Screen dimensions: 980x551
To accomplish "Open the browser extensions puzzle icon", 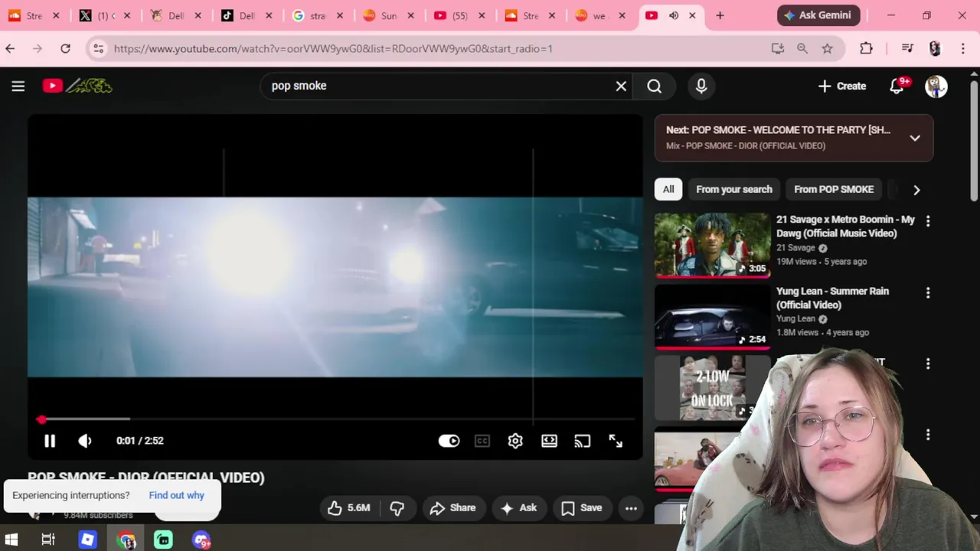I will (866, 49).
